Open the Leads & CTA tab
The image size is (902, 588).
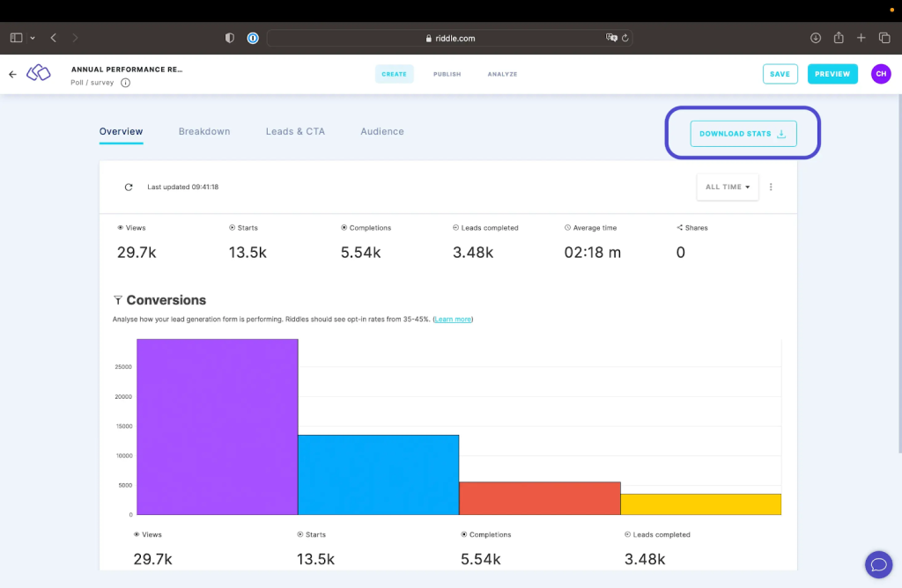click(x=295, y=132)
